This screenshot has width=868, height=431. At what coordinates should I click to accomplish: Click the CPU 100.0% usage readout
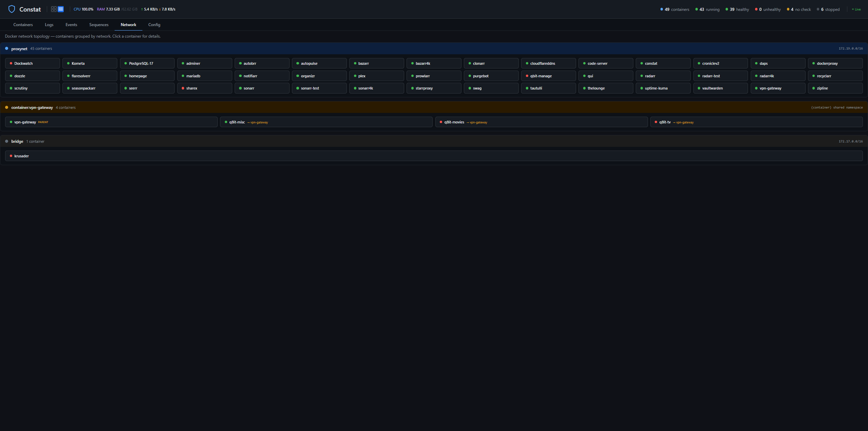(83, 9)
